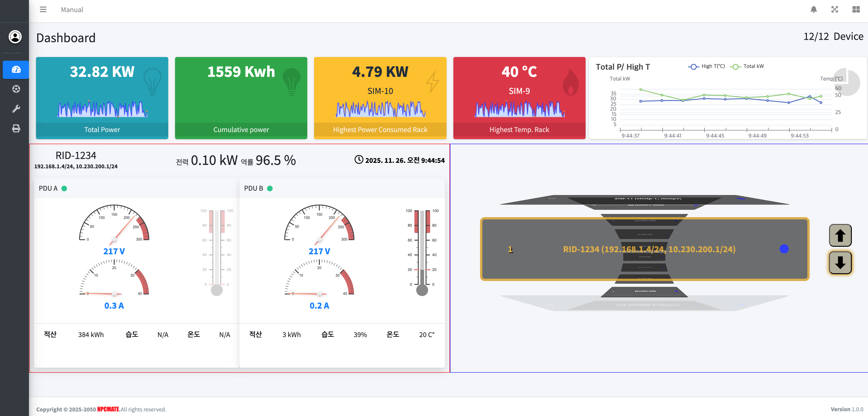Select the dashboard gauge sidebar icon

click(x=16, y=69)
